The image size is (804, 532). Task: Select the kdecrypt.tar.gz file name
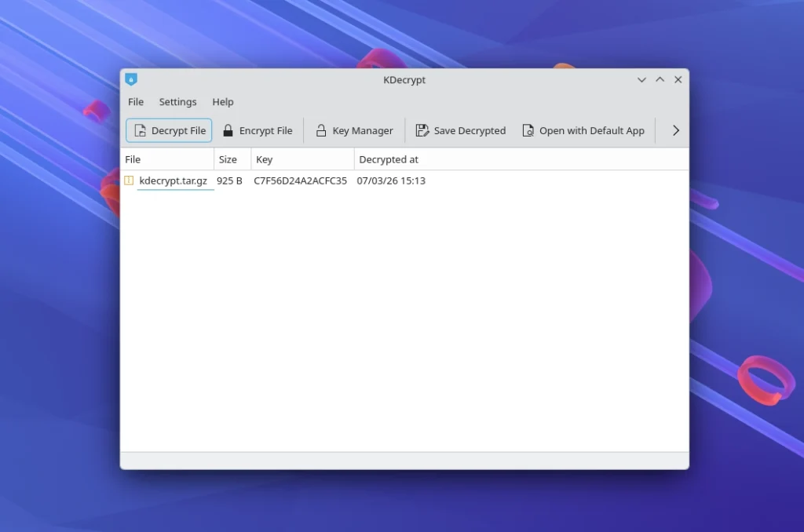(173, 180)
